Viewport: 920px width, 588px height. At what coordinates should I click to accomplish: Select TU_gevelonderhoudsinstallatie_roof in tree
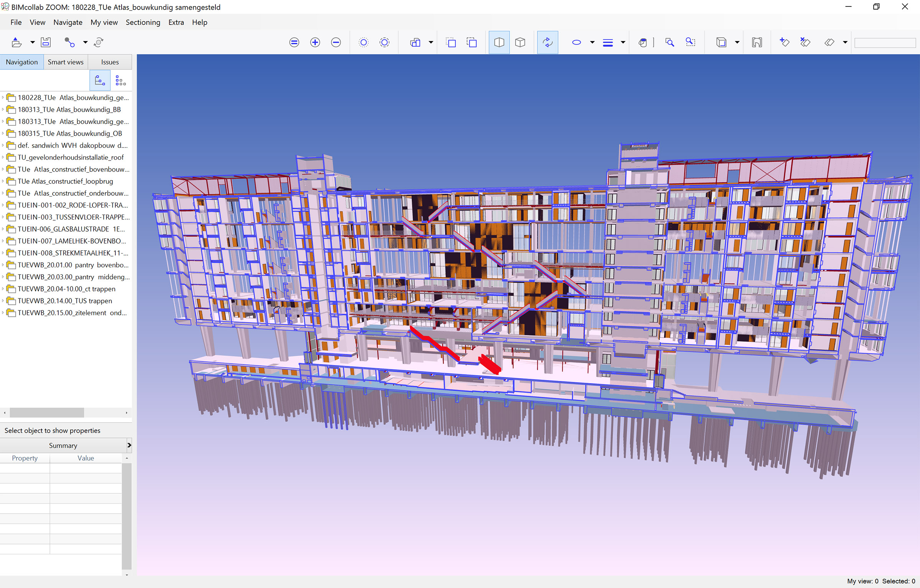pos(71,157)
